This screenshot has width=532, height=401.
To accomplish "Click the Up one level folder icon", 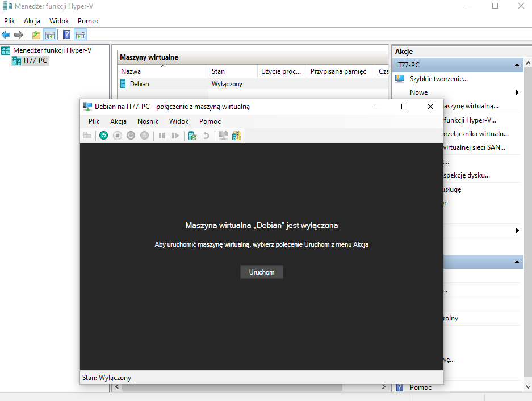I will [x=36, y=35].
